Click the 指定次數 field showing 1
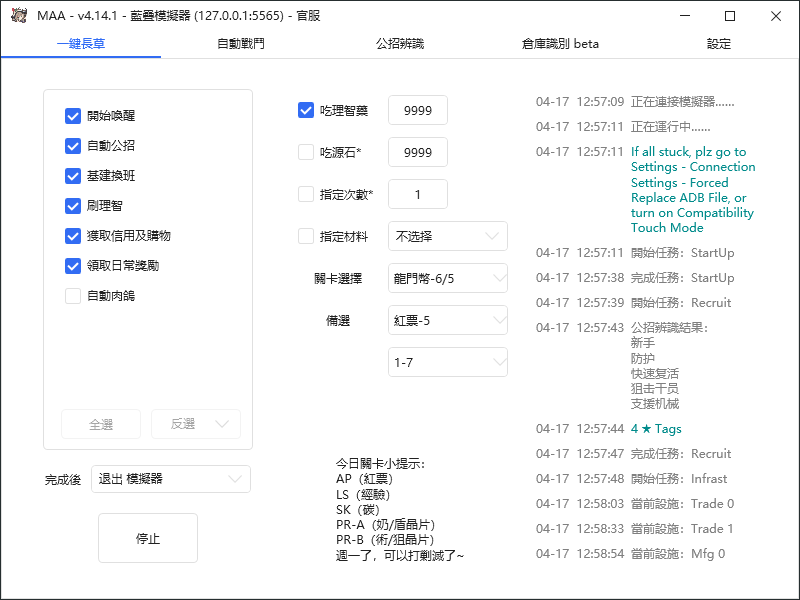 418,194
